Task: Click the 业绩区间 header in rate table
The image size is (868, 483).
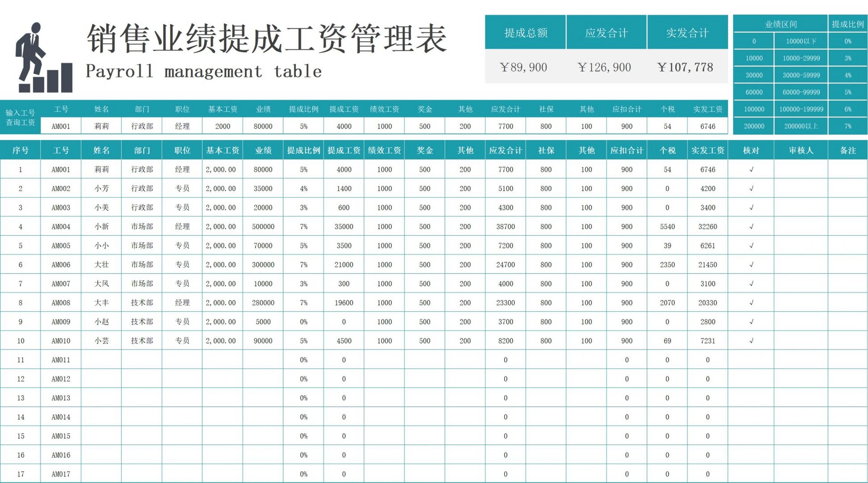Action: (x=781, y=24)
